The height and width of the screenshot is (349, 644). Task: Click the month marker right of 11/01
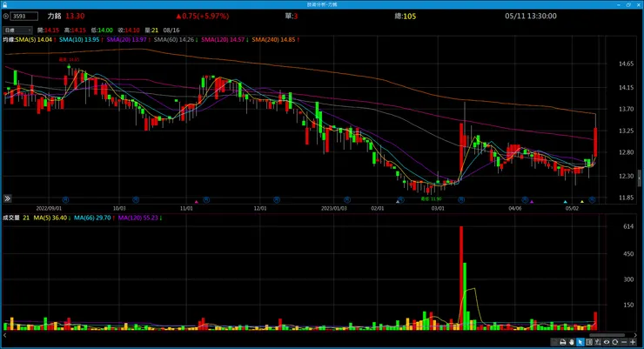pyautogui.click(x=206, y=200)
